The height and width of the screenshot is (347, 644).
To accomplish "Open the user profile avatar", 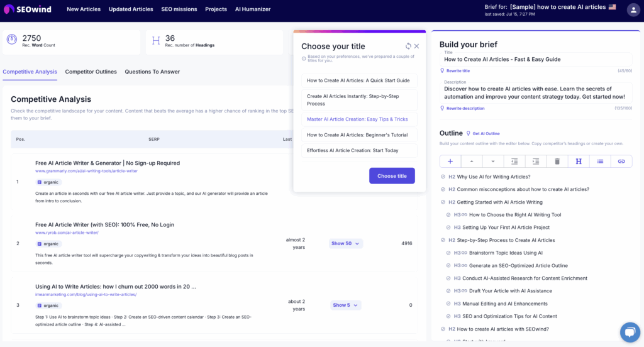I will [633, 10].
